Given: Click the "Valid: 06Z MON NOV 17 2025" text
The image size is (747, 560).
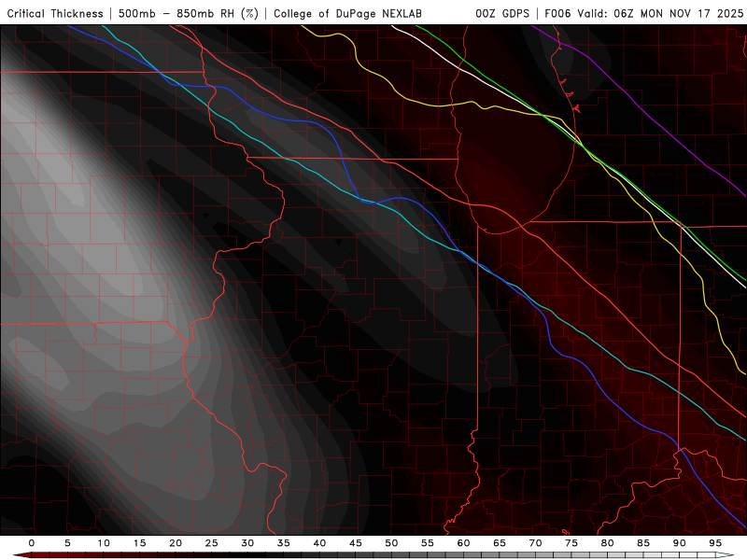Looking at the screenshot, I should point(660,13).
